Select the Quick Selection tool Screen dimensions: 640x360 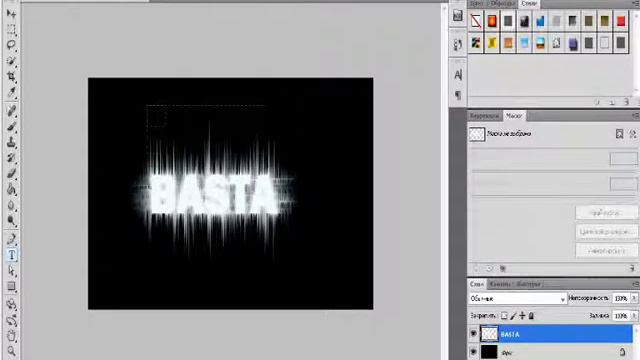coord(11,61)
